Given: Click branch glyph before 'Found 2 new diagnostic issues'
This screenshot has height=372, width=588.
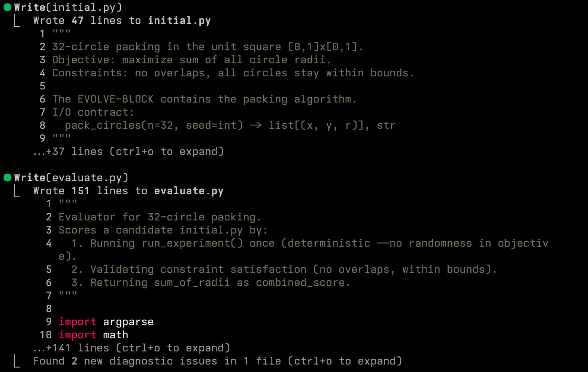Looking at the screenshot, I should point(17,362).
